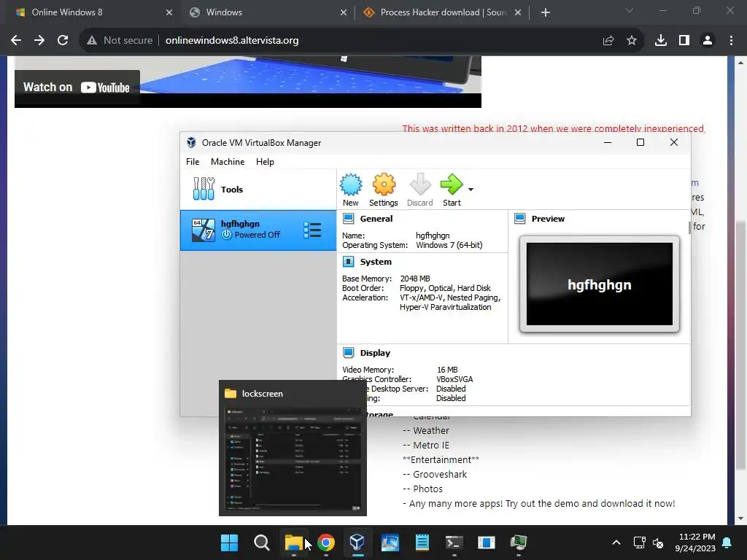Click the New virtual machine icon
The height and width of the screenshot is (560, 747).
tap(351, 190)
